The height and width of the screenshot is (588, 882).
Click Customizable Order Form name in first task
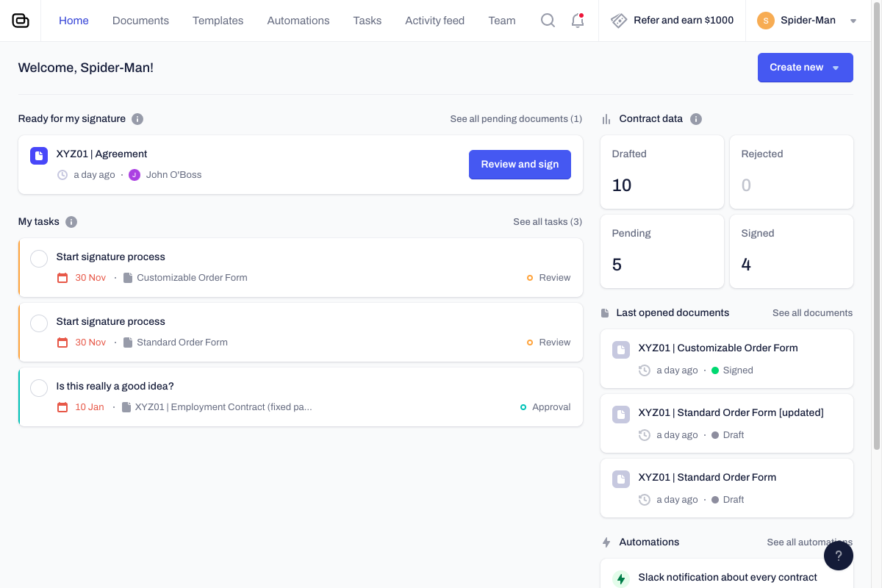[x=192, y=278]
